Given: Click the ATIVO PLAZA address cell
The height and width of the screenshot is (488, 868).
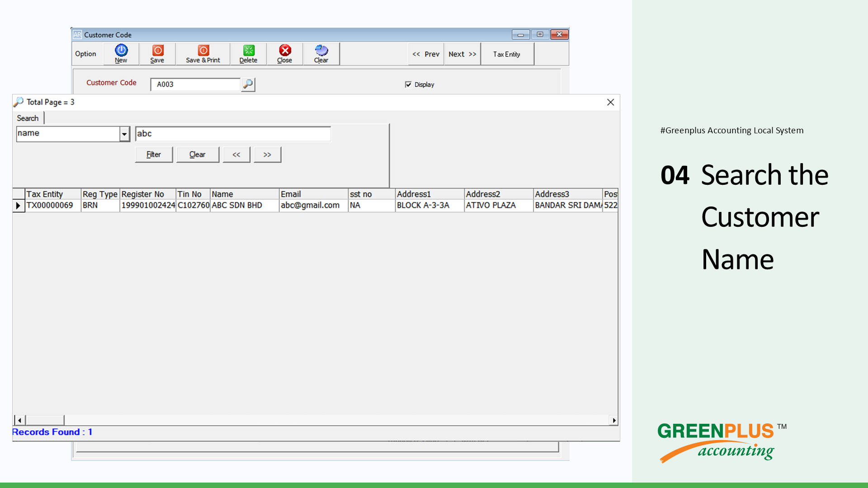Looking at the screenshot, I should [499, 206].
